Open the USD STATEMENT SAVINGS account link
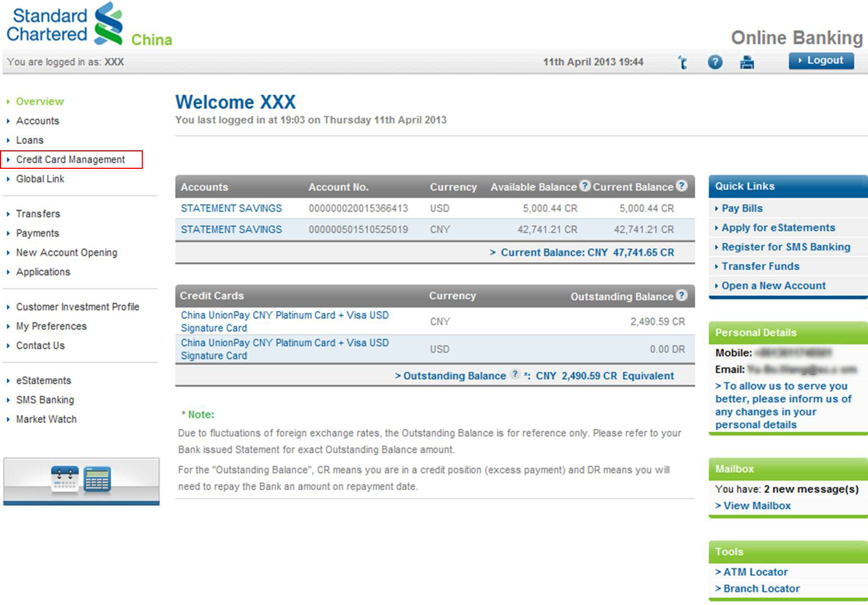The image size is (868, 605). click(x=231, y=208)
